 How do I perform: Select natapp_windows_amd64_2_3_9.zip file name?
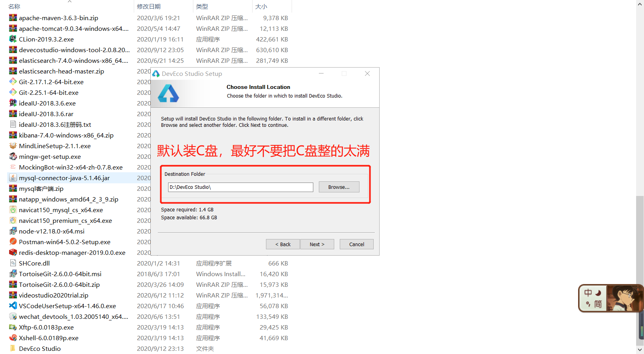coord(69,199)
